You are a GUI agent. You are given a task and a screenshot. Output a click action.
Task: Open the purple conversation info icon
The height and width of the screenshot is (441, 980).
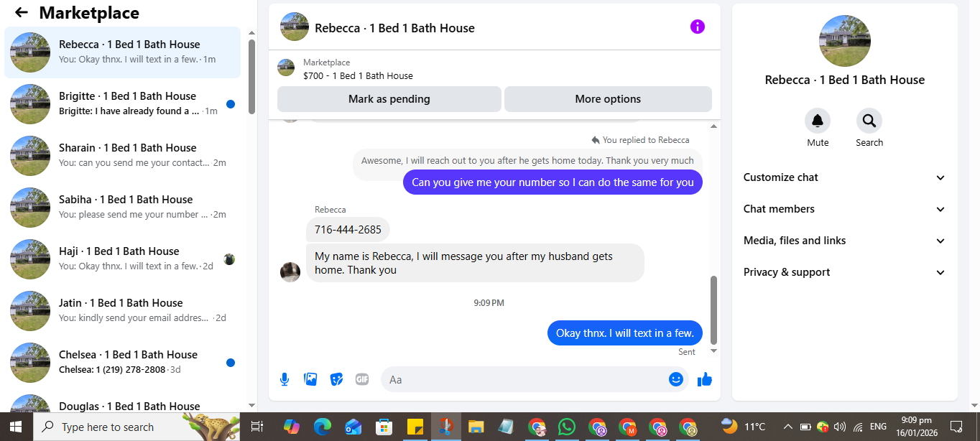[x=697, y=27]
